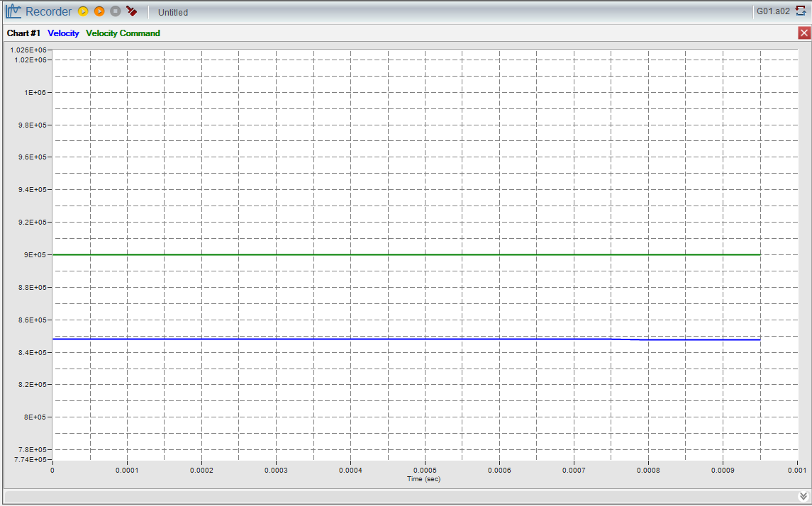This screenshot has height=506, width=812.
Task: Click the 1E+06 y-axis tick label
Action: (x=36, y=93)
